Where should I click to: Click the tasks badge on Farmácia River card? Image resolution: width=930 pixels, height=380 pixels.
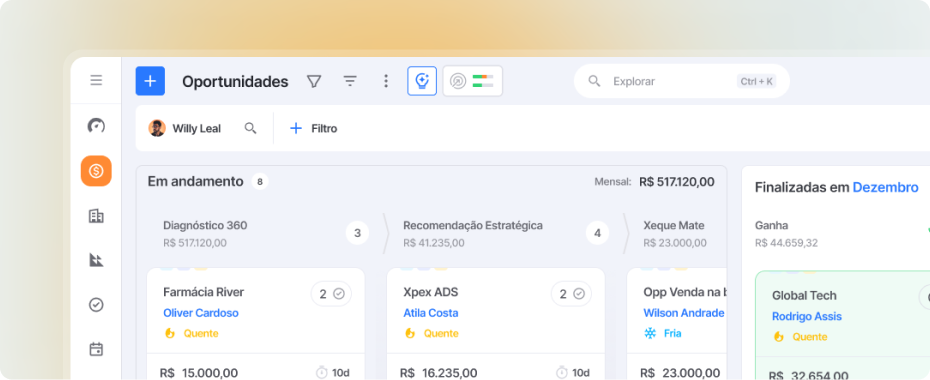pos(332,293)
